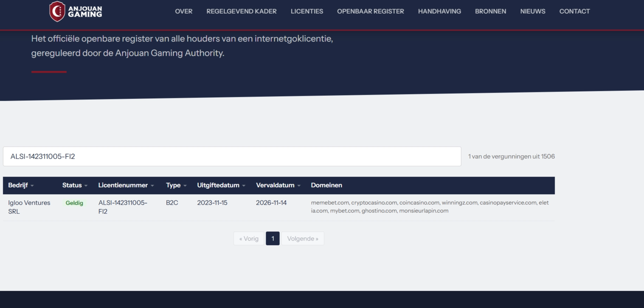Viewport: 644px width, 308px height.
Task: Sort table by Status column
Action: pyautogui.click(x=75, y=185)
